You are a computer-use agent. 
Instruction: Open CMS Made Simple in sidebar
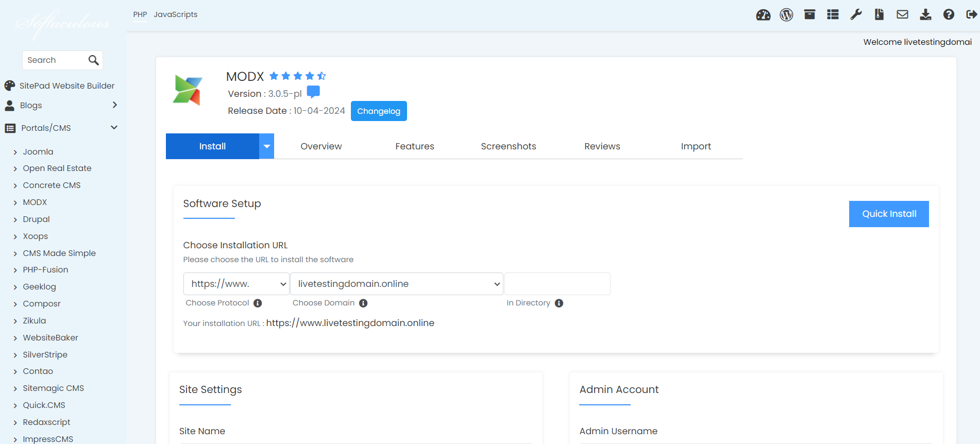tap(59, 253)
